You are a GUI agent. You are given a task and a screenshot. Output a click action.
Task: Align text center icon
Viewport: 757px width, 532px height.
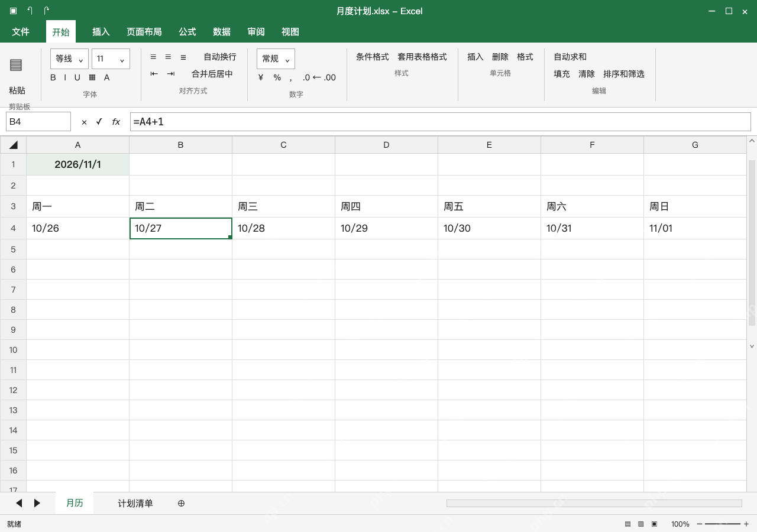pos(168,57)
